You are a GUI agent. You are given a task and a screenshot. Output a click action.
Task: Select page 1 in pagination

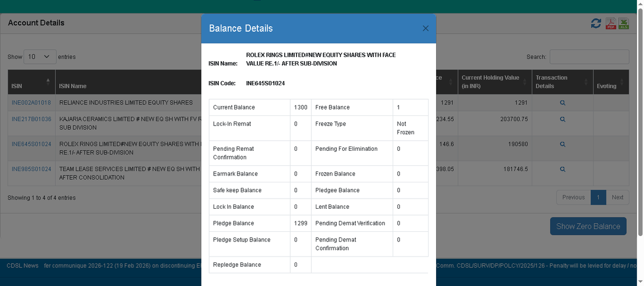pyautogui.click(x=598, y=197)
